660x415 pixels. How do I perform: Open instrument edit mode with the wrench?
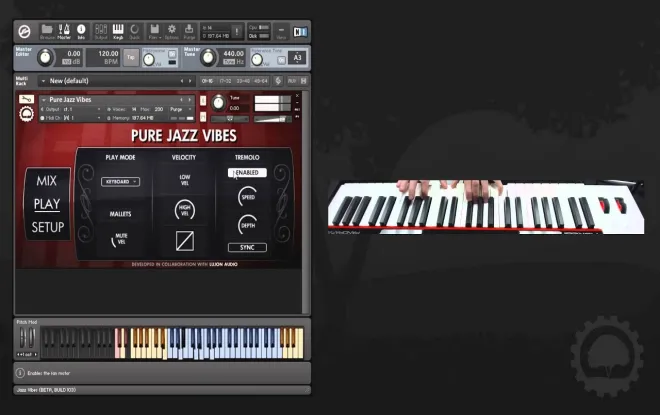tap(26, 99)
